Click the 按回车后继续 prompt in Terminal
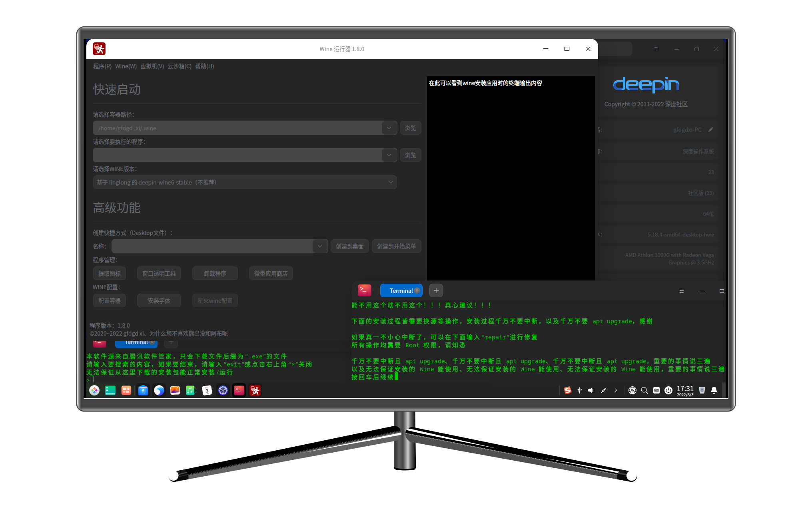812x507 pixels. [x=373, y=377]
